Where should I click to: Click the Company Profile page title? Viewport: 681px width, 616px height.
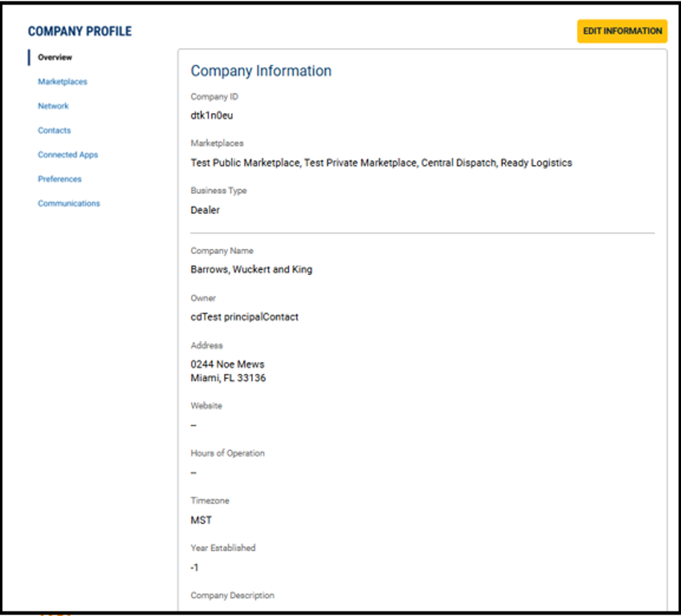(x=80, y=31)
